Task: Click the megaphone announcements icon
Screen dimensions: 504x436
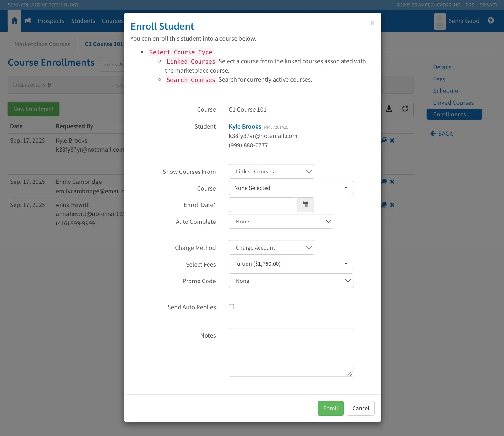Action: pos(28,21)
